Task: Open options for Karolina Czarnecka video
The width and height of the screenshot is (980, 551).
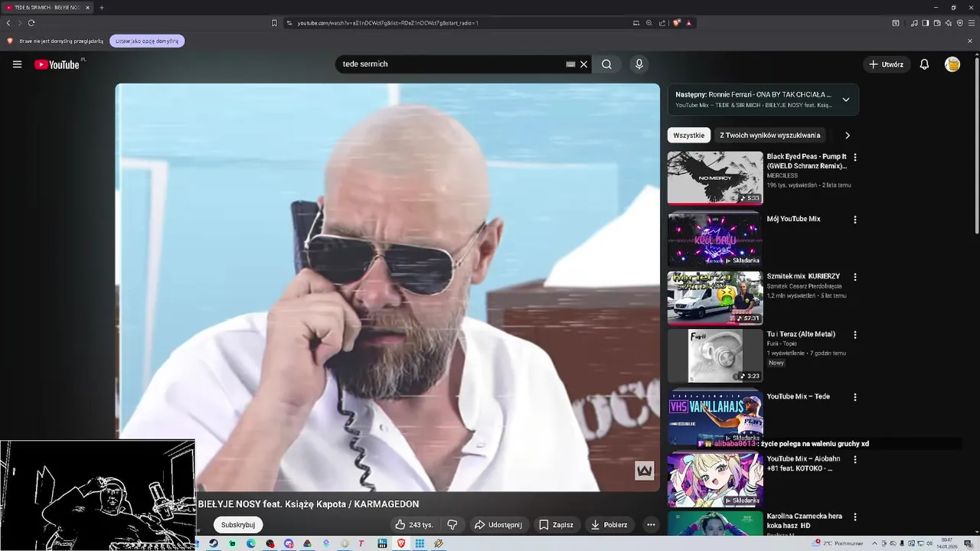Action: point(855,517)
